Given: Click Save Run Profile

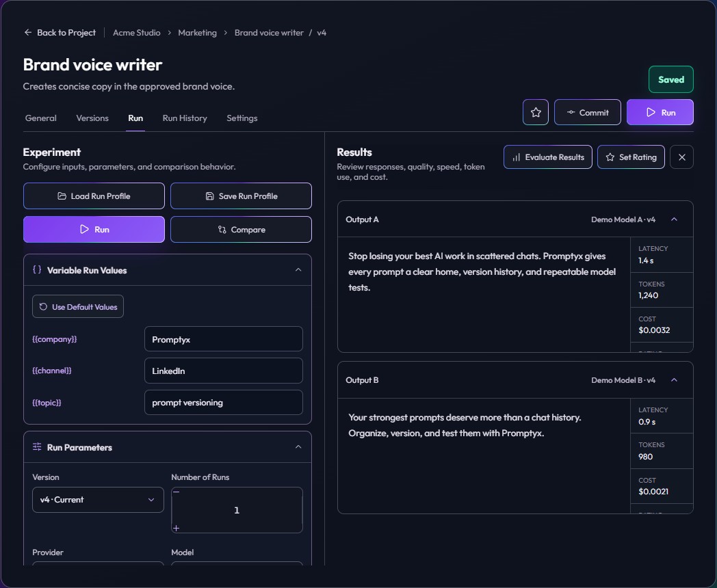Looking at the screenshot, I should pyautogui.click(x=241, y=196).
